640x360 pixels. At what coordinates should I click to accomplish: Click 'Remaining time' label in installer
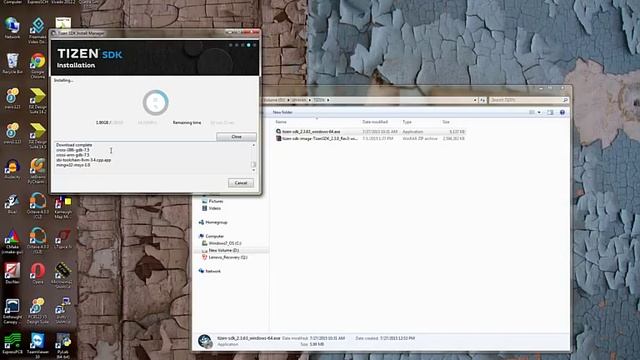click(187, 122)
